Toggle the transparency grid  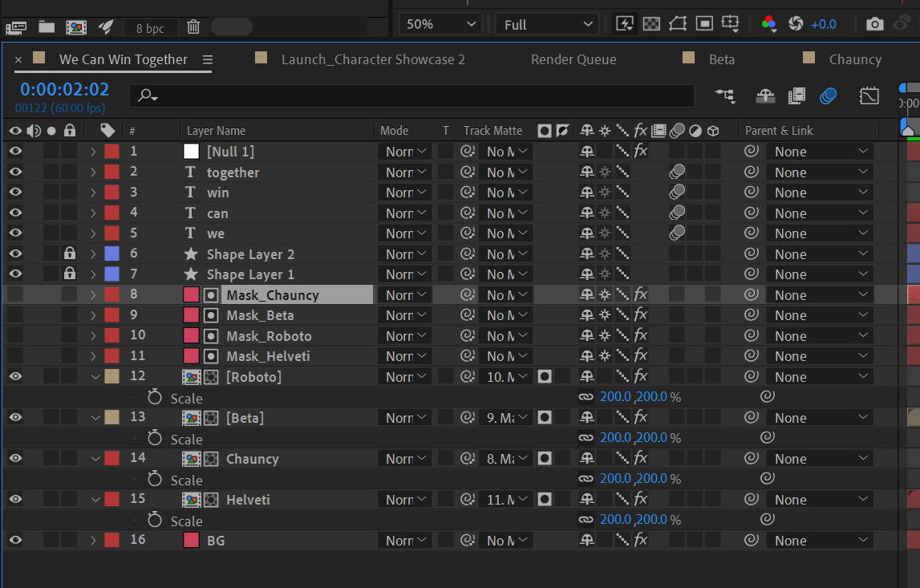pyautogui.click(x=651, y=24)
